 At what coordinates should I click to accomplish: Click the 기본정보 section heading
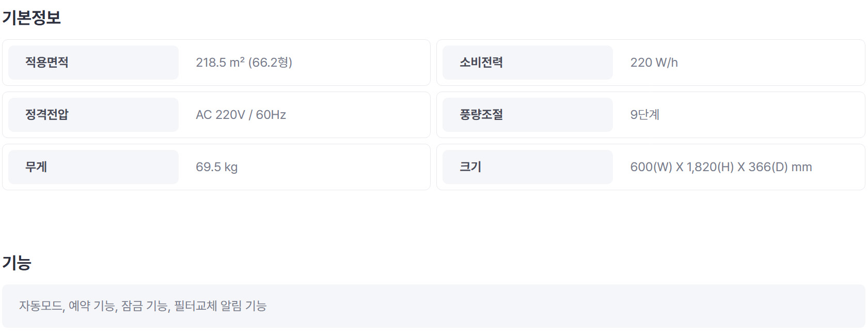(31, 18)
